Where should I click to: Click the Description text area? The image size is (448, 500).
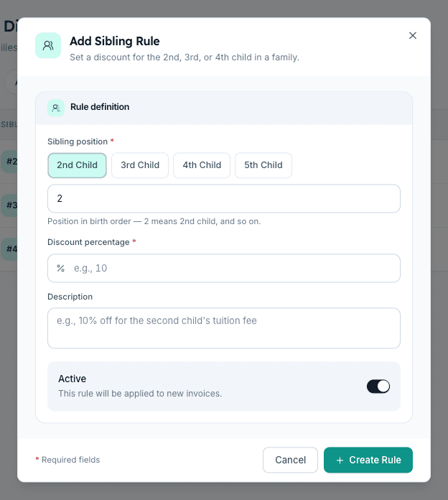tap(224, 328)
